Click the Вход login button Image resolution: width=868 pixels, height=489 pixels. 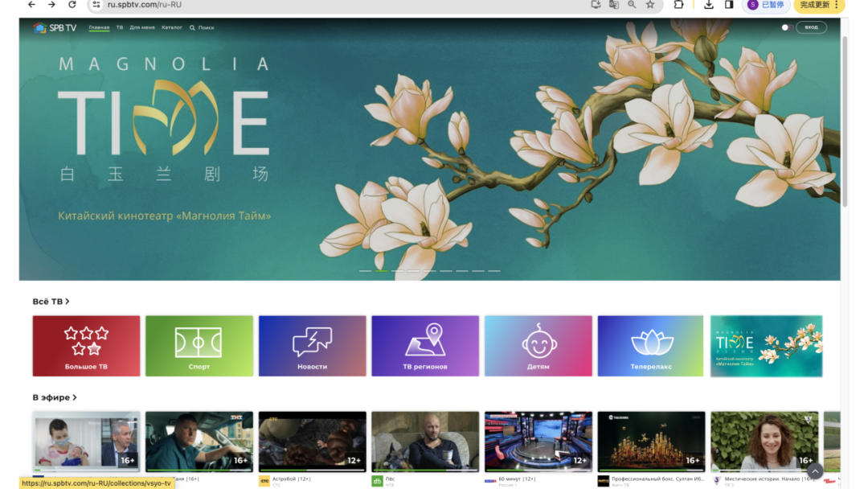(812, 27)
